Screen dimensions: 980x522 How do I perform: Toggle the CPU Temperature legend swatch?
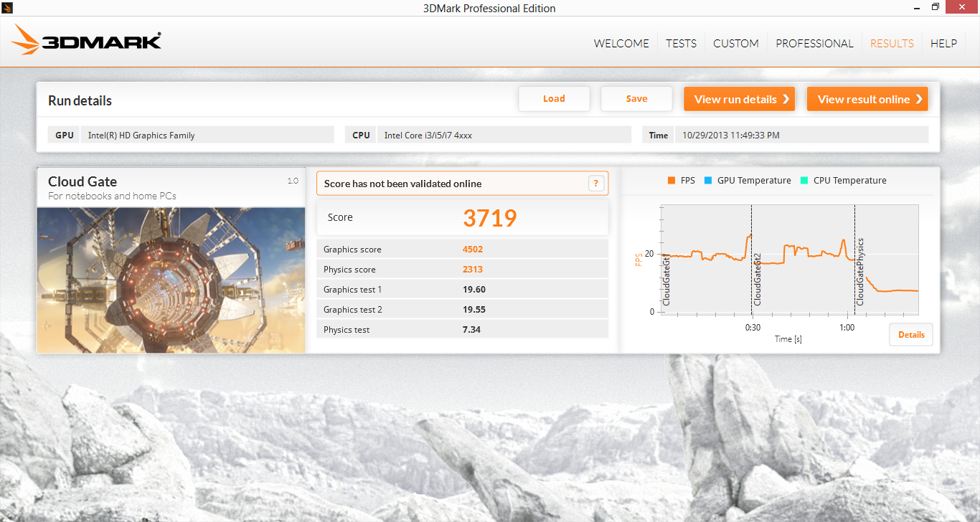coord(805,181)
